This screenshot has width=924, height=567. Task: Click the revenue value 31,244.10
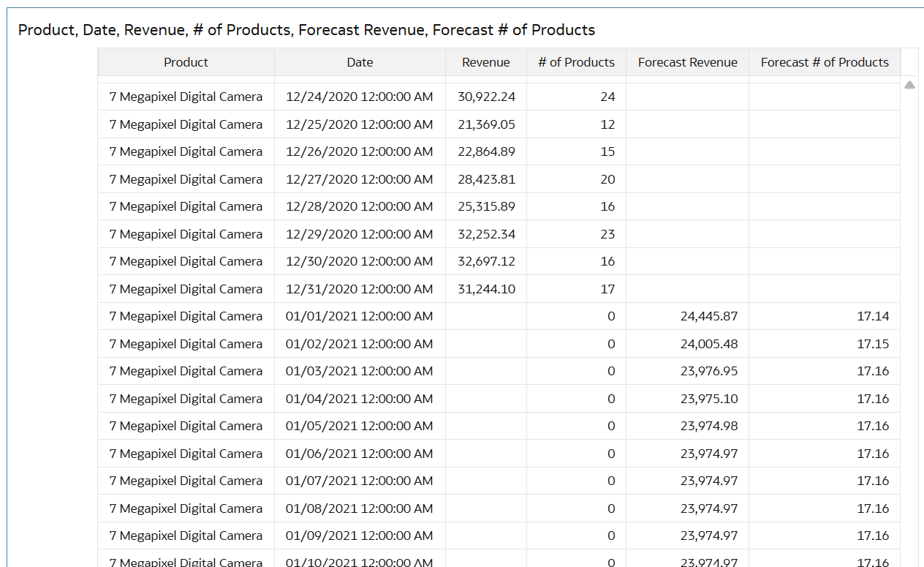click(486, 289)
